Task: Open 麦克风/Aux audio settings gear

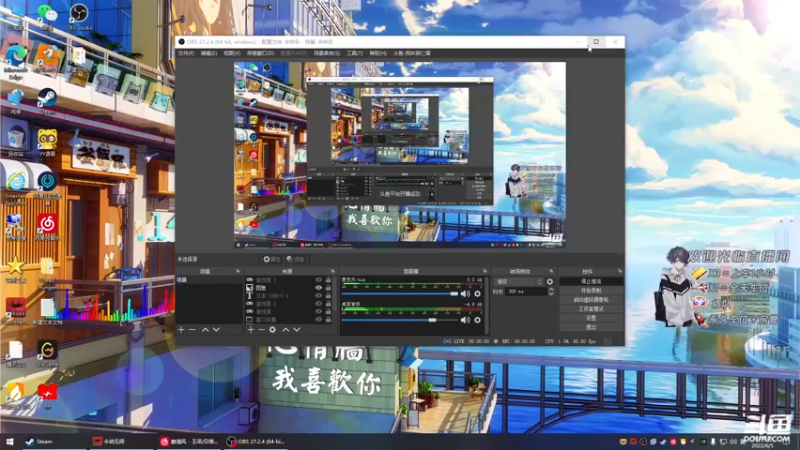Action: (478, 294)
